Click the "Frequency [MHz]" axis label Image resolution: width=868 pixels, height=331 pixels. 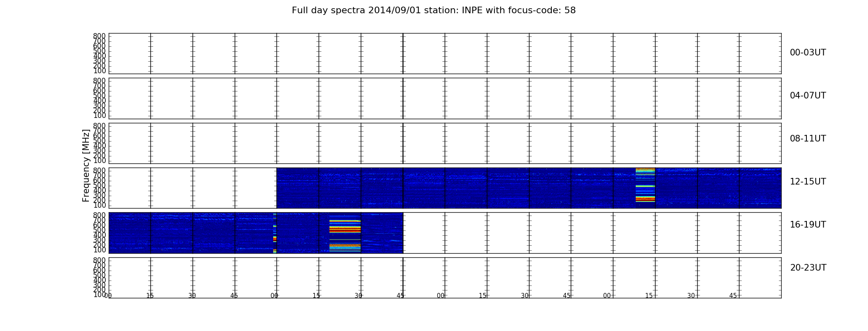tap(86, 165)
